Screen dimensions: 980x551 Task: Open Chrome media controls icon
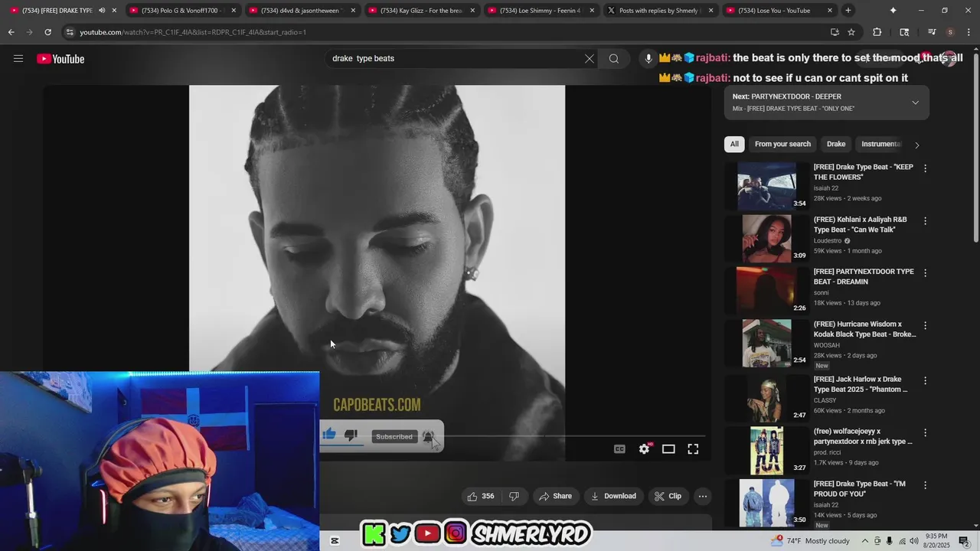pyautogui.click(x=932, y=32)
